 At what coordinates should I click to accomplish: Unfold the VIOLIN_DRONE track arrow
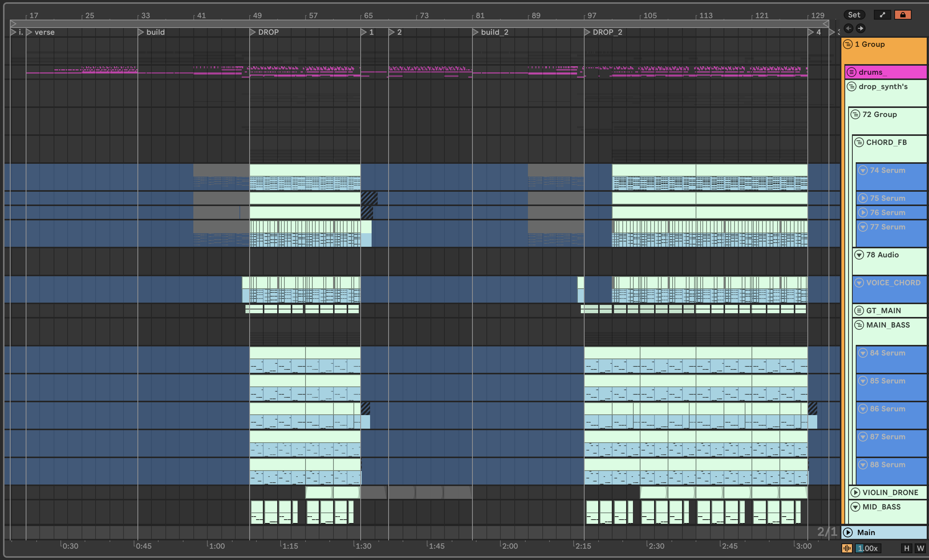855,492
